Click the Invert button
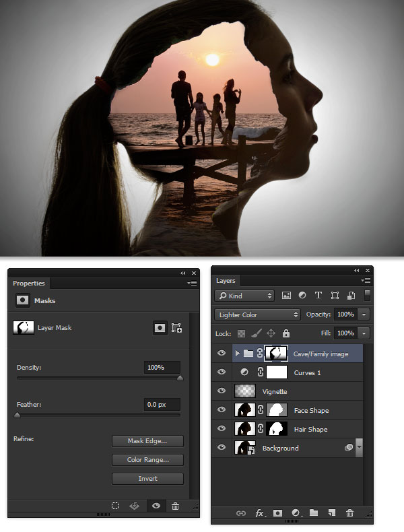 tap(147, 479)
